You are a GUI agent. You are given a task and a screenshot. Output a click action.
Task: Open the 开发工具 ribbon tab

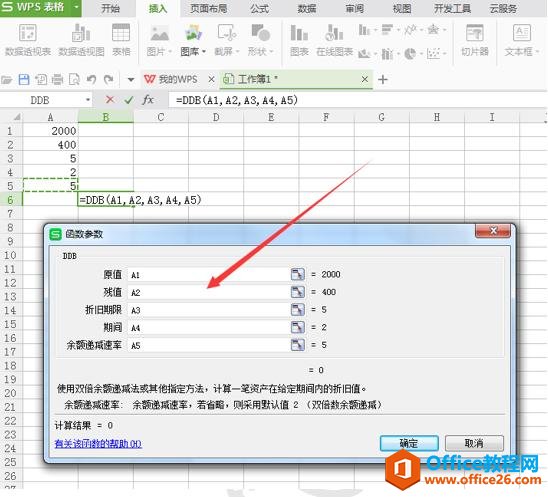point(452,8)
